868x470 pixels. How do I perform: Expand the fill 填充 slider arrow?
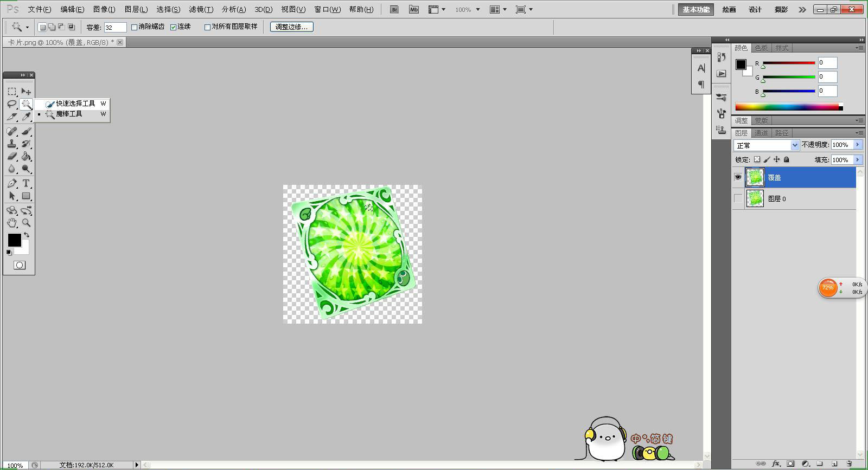[x=857, y=160]
